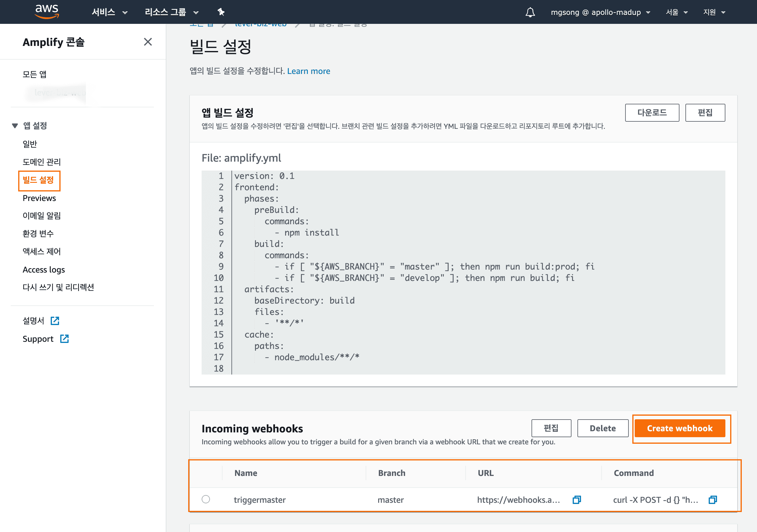Image resolution: width=757 pixels, height=532 pixels.
Task: Click the triggermaster webhook name
Action: tap(259, 500)
